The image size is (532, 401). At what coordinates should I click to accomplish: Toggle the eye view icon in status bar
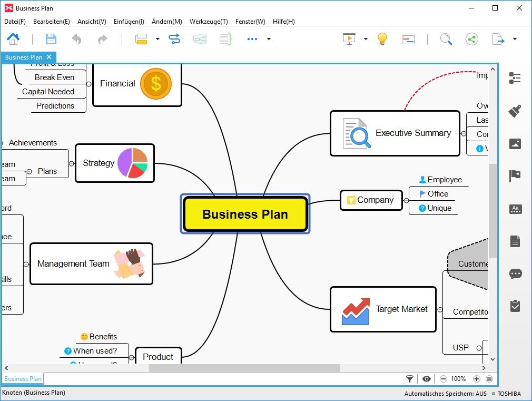coord(427,379)
